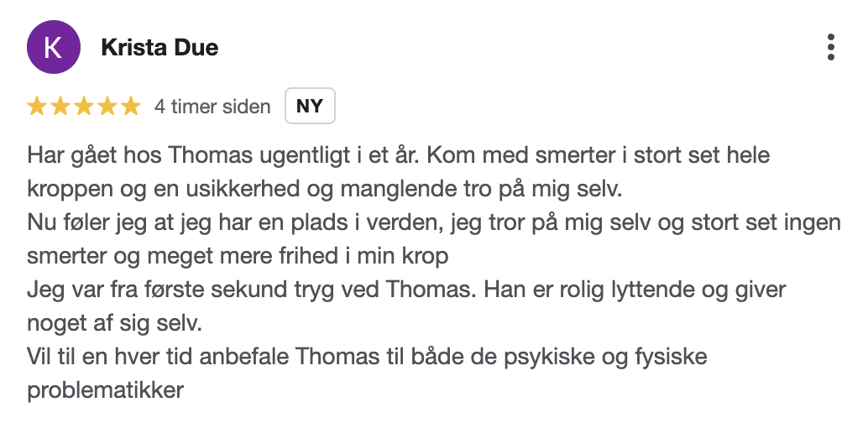Click the line starting 'smerter og meget mere'
This screenshot has height=423, width=868.
click(x=239, y=256)
